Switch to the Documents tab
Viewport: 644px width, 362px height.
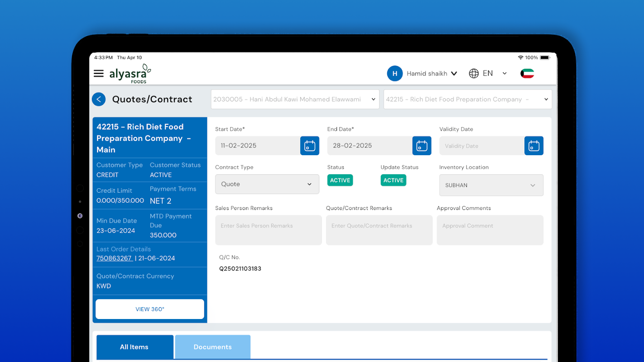pos(213,347)
